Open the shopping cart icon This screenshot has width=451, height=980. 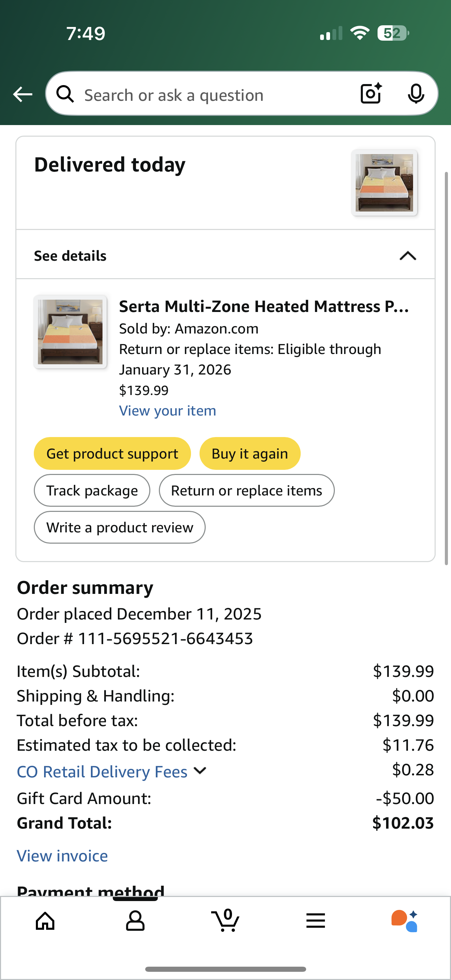(x=225, y=920)
